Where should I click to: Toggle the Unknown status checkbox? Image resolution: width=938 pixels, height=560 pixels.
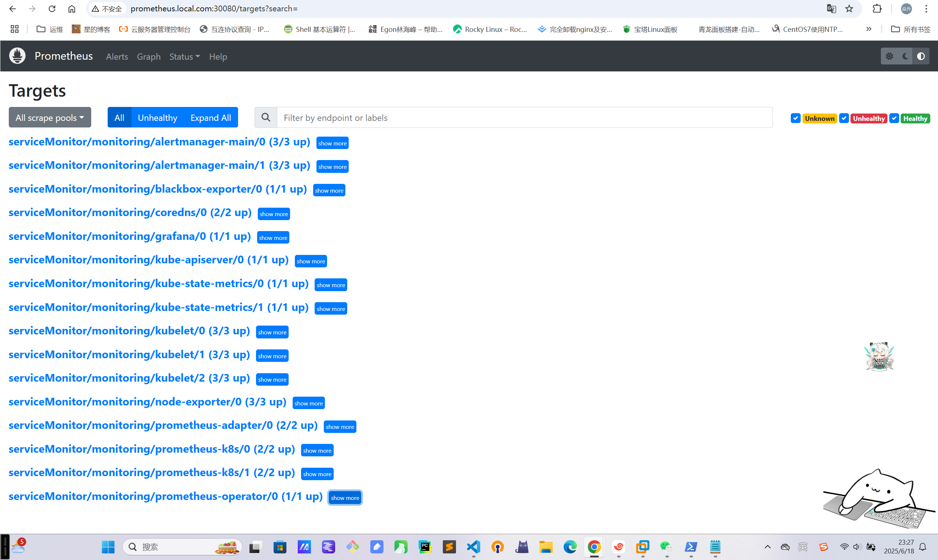click(x=796, y=118)
